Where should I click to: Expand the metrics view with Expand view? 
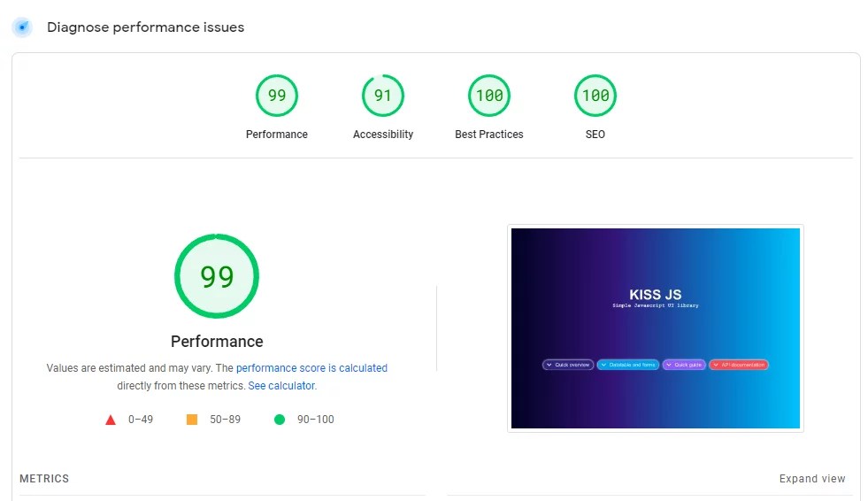tap(811, 479)
